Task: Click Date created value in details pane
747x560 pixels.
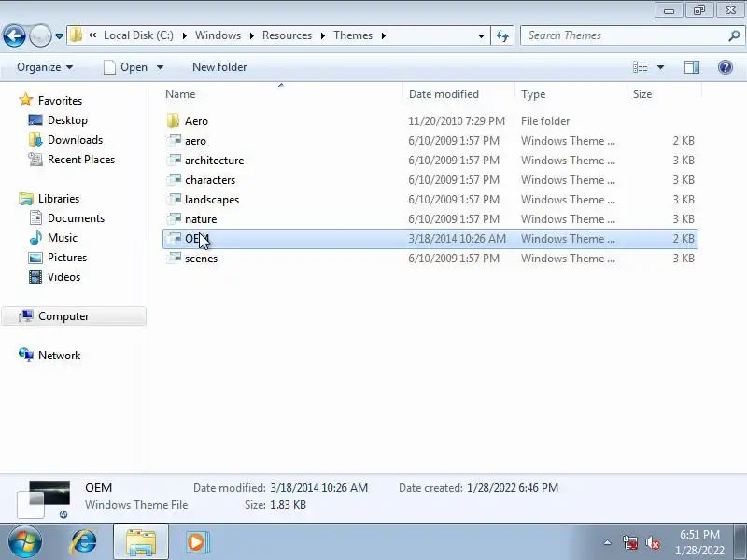Action: (512, 487)
